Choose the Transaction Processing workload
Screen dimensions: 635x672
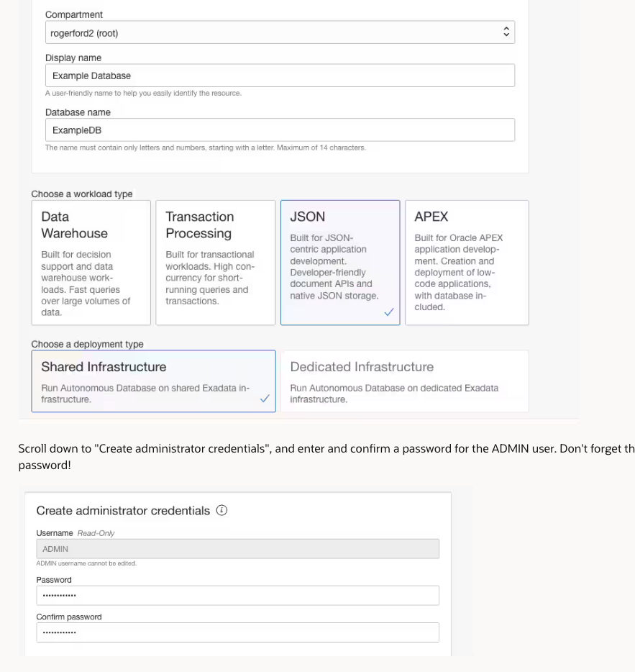tap(216, 263)
